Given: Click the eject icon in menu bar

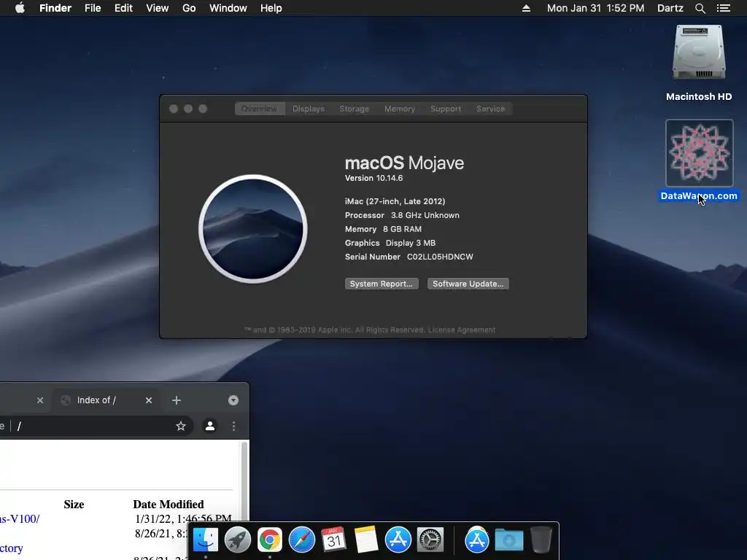Looking at the screenshot, I should [526, 8].
